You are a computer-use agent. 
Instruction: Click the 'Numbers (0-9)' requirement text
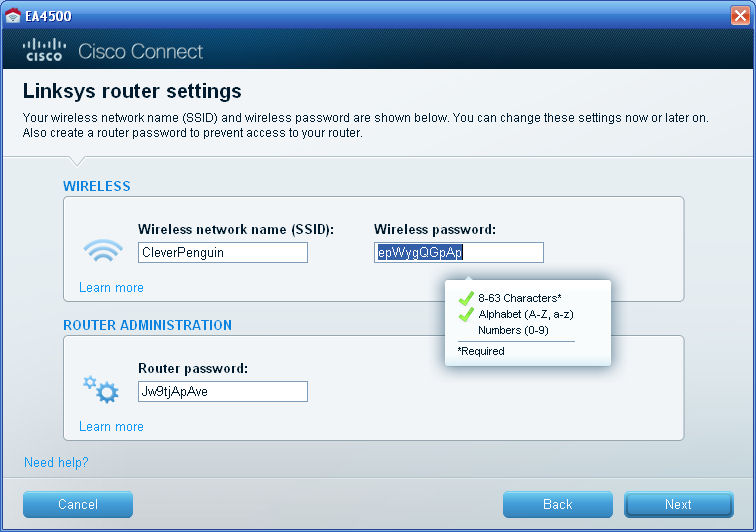(513, 330)
